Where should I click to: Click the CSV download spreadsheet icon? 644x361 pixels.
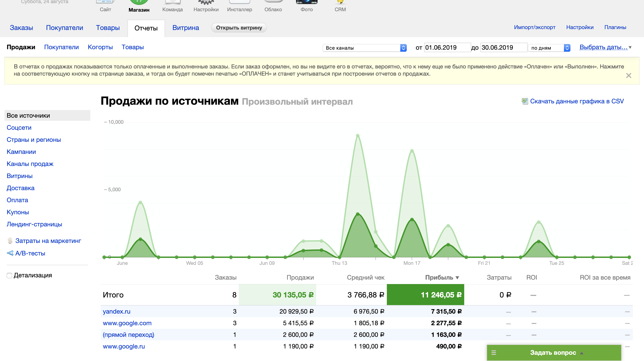525,101
